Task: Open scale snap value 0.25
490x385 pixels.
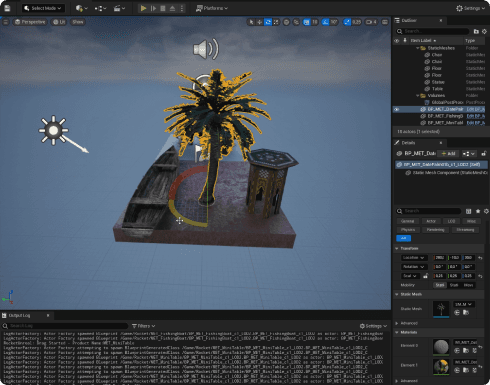Action: tap(357, 22)
